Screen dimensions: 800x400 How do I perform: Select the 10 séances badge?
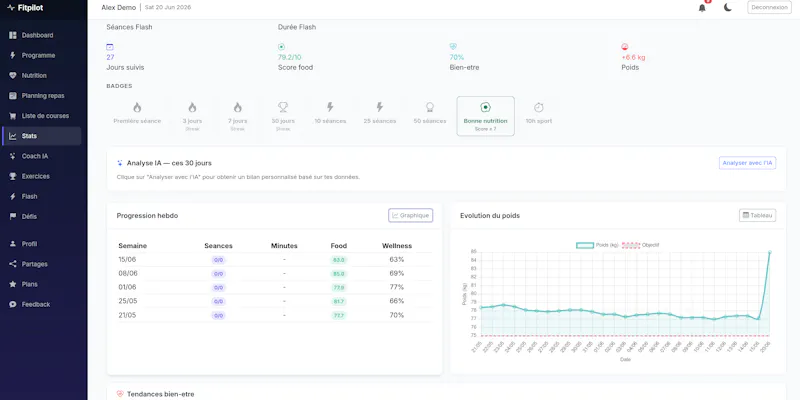tap(330, 116)
